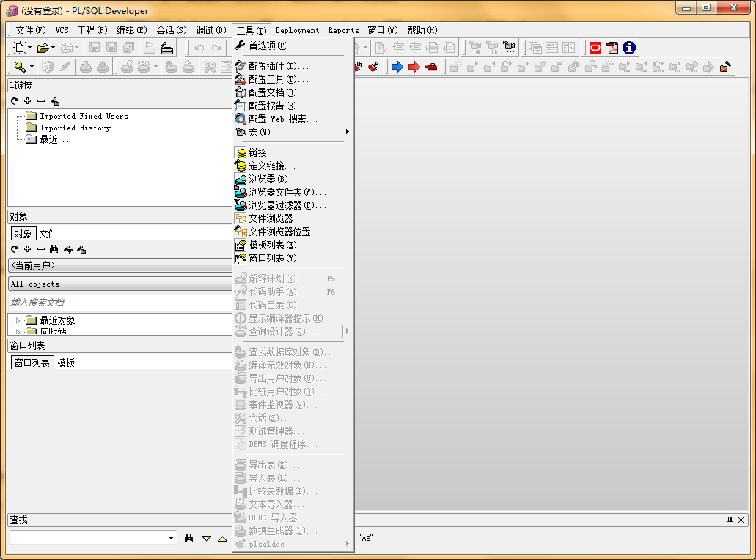Toggle the "AB" match case option
This screenshot has width=756, height=560.
tap(366, 538)
